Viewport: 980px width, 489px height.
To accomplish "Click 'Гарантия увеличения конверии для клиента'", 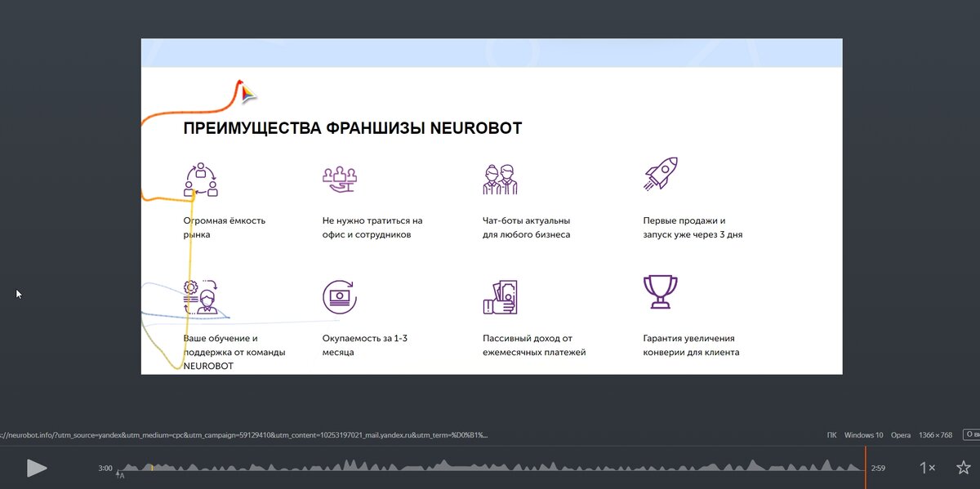I will 691,345.
